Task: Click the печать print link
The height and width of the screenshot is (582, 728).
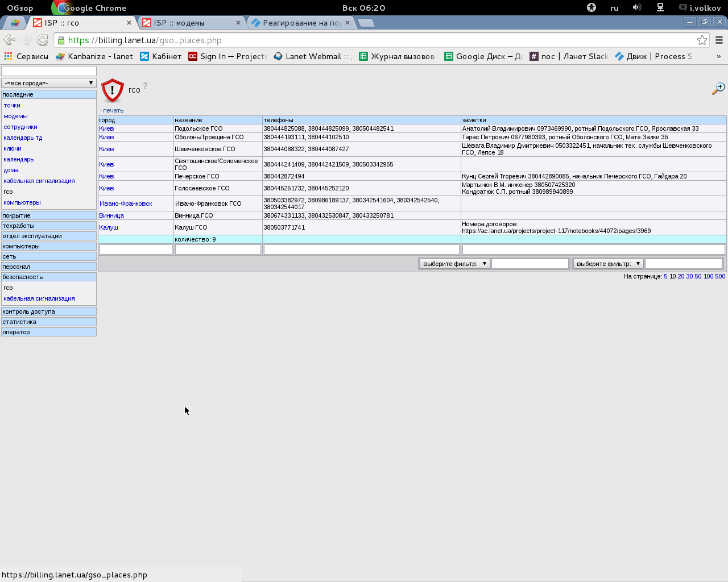Action: (113, 110)
